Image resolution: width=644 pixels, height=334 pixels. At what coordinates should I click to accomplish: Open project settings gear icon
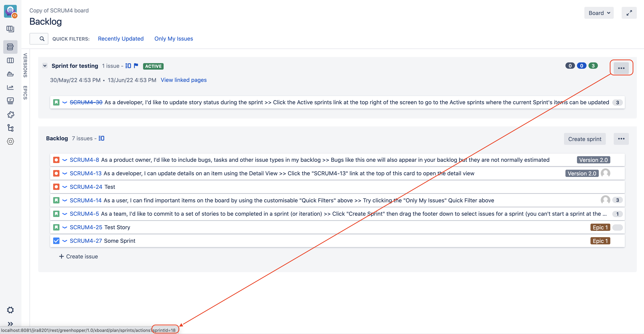click(10, 310)
